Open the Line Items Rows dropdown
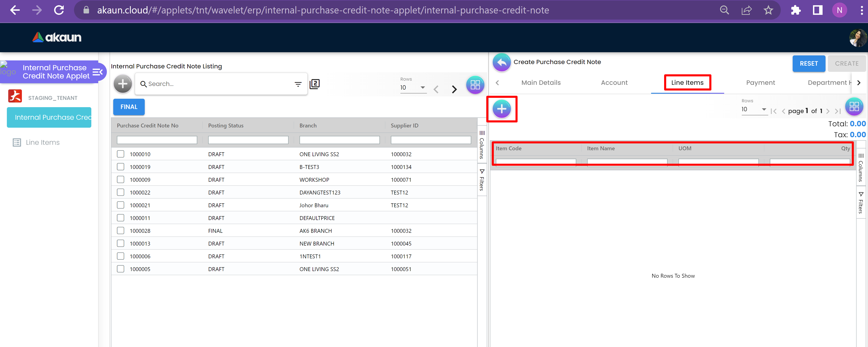The height and width of the screenshot is (347, 868). coord(754,109)
